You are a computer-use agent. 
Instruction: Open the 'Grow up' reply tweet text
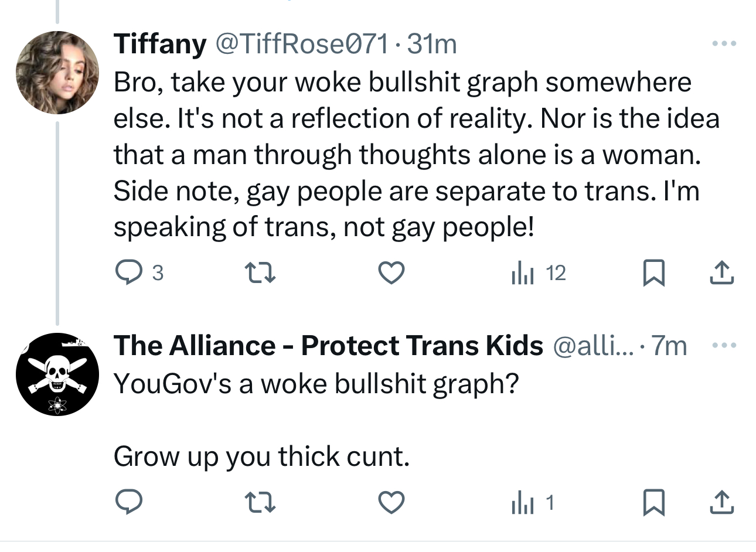click(261, 456)
